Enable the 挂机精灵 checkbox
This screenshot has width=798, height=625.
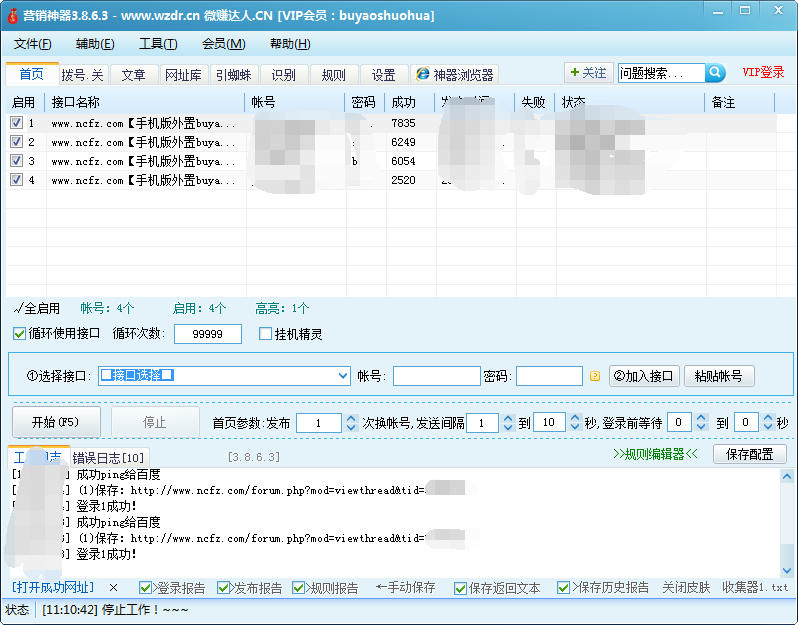point(265,334)
